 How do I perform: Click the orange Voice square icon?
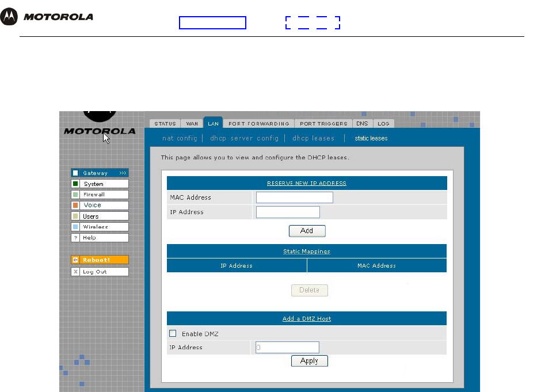[75, 205]
